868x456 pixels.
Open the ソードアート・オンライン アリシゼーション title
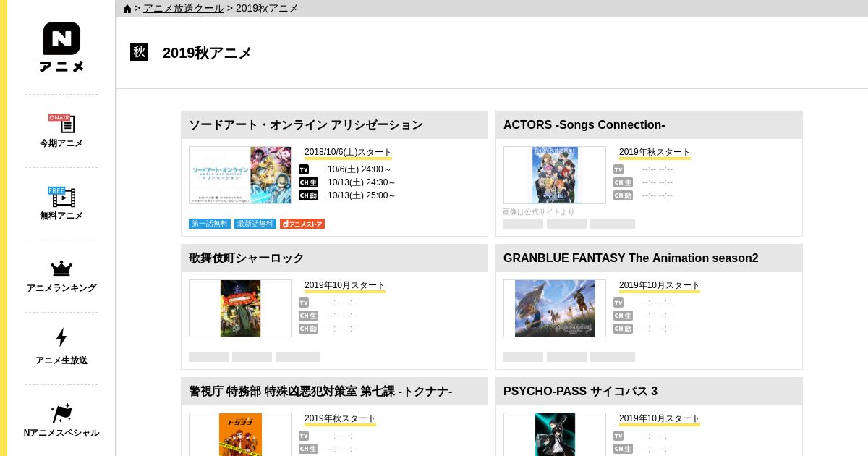pos(306,124)
